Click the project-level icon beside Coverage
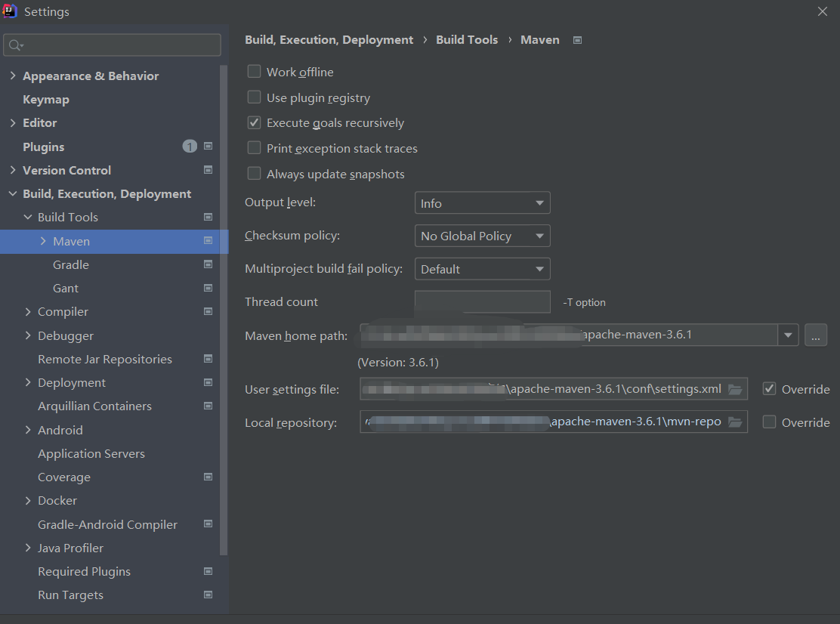Screen dimensions: 840x624 [x=208, y=477]
